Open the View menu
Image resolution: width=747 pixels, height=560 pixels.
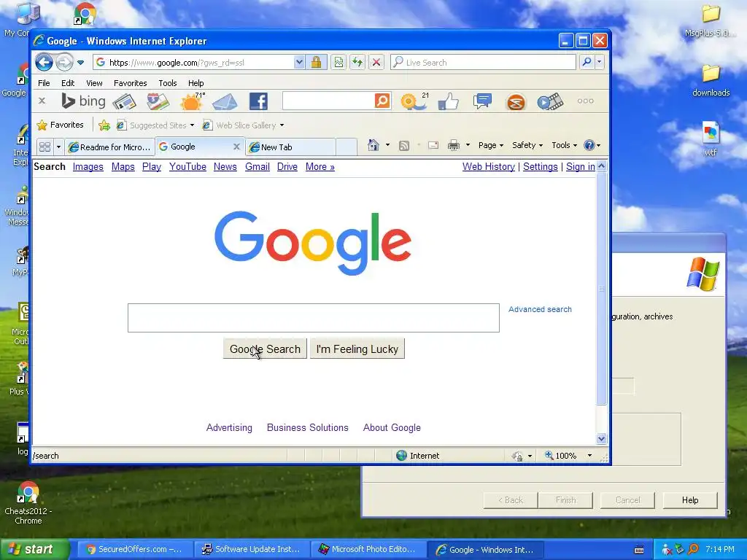[94, 83]
